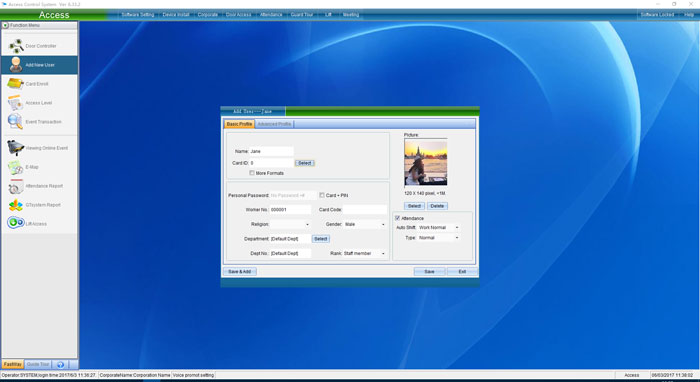Uncheck the Attendance checkbox
The image size is (700, 382).
(x=397, y=218)
